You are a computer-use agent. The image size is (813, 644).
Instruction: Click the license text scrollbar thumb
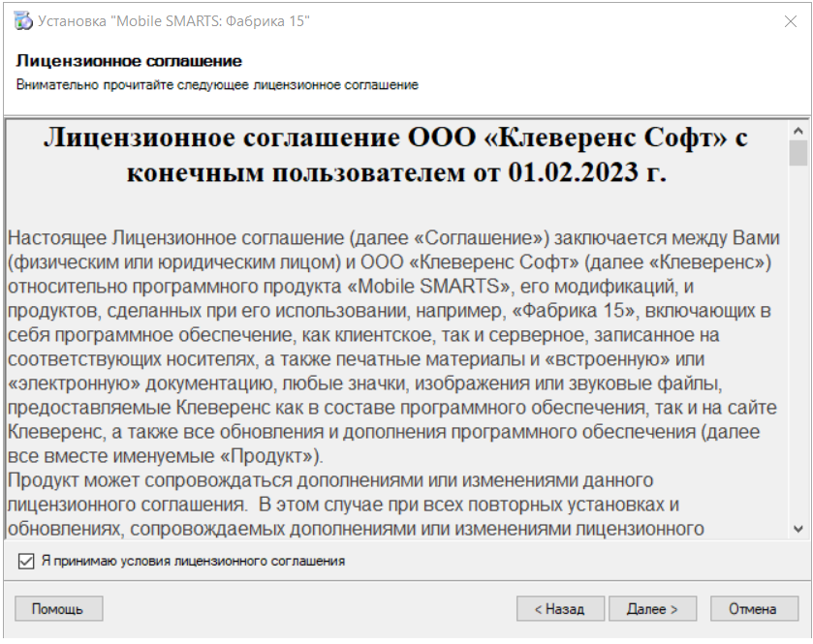tap(797, 153)
